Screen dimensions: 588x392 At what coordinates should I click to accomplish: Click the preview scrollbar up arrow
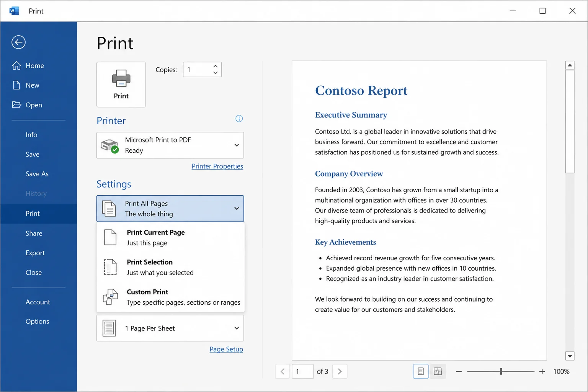click(570, 65)
